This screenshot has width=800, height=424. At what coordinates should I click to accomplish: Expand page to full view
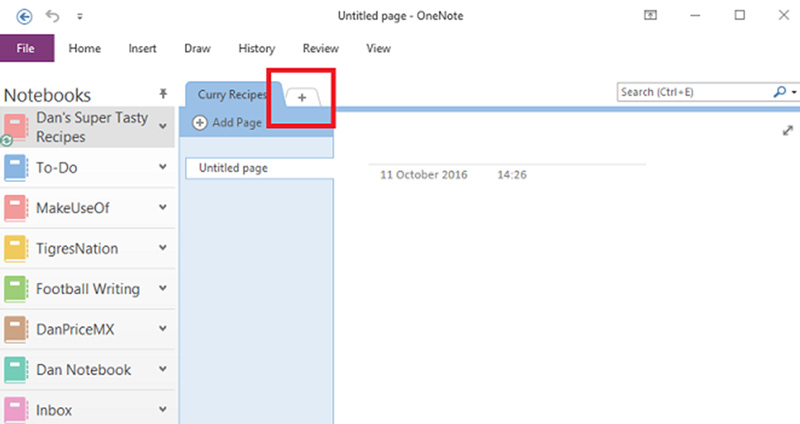786,131
